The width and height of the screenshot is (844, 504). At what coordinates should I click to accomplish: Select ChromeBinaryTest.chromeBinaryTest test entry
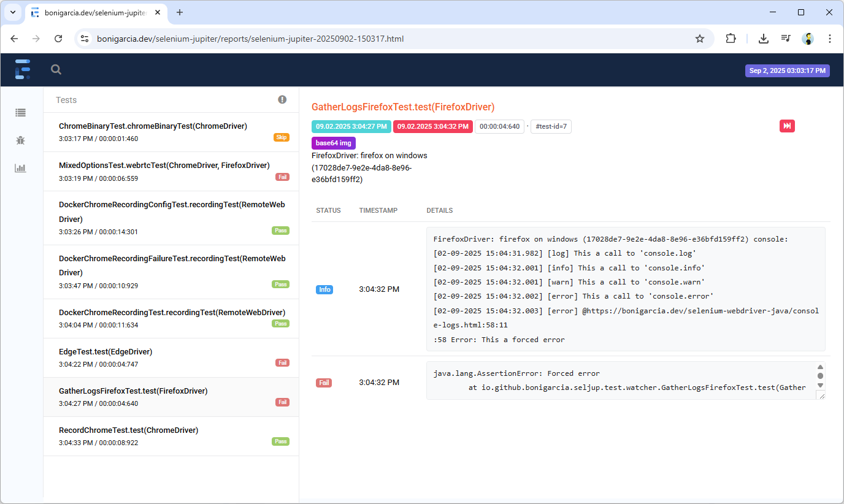(171, 132)
